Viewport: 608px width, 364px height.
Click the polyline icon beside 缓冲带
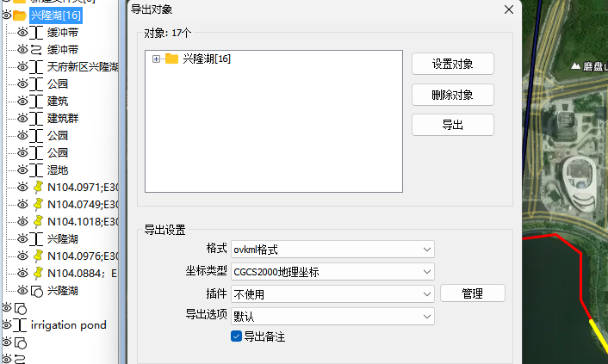coord(36,50)
